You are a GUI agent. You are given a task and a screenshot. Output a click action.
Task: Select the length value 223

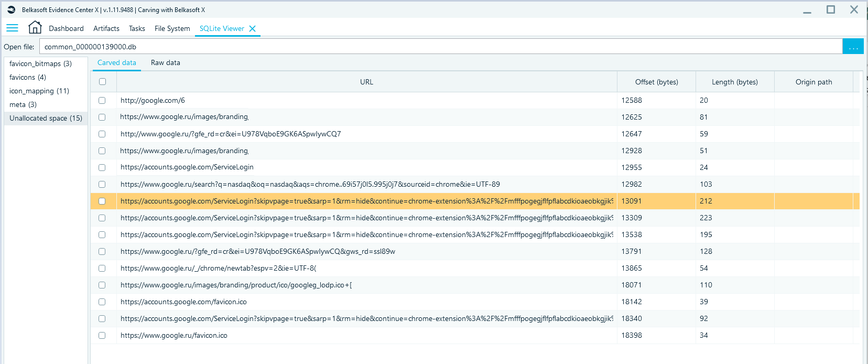706,218
